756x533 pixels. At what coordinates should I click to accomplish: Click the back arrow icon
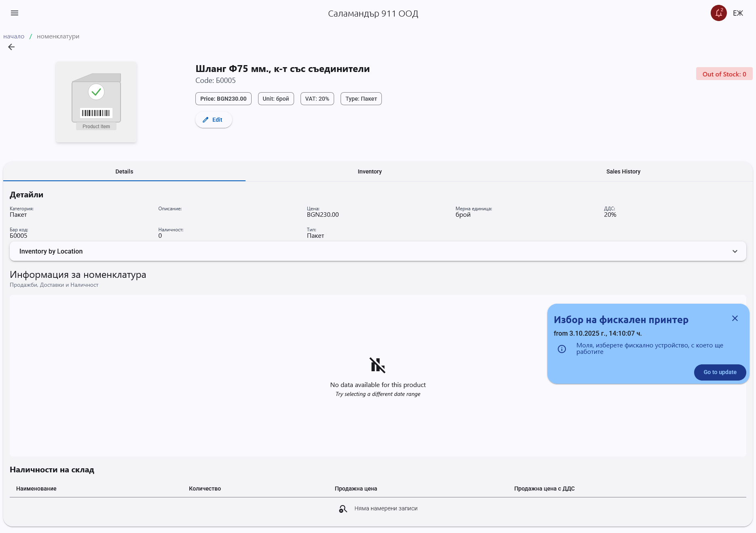tap(11, 47)
